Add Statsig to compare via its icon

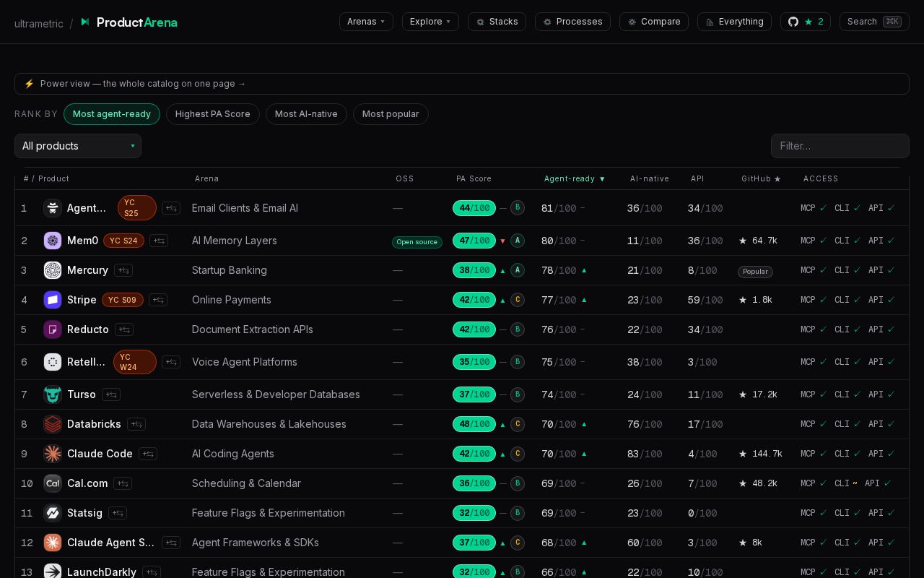[x=118, y=513]
